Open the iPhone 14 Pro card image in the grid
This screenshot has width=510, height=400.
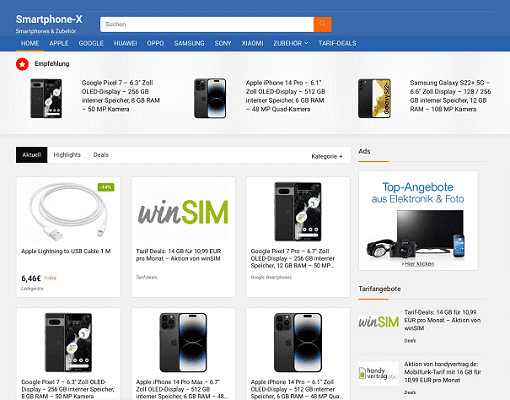(x=298, y=343)
